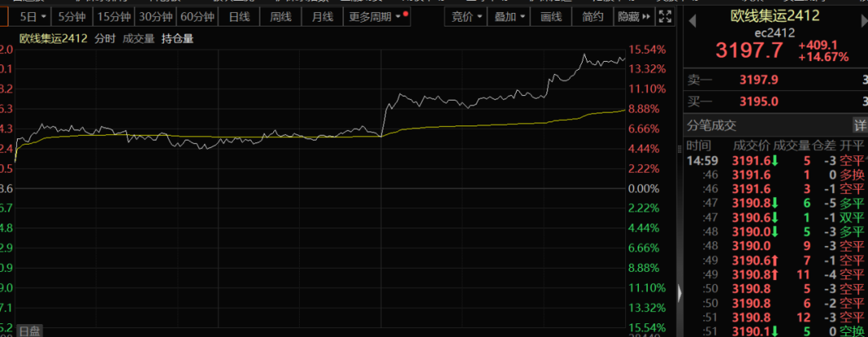Screen dimensions: 868x337
Task: Select the 60分钟 period tab
Action: coord(196,16)
